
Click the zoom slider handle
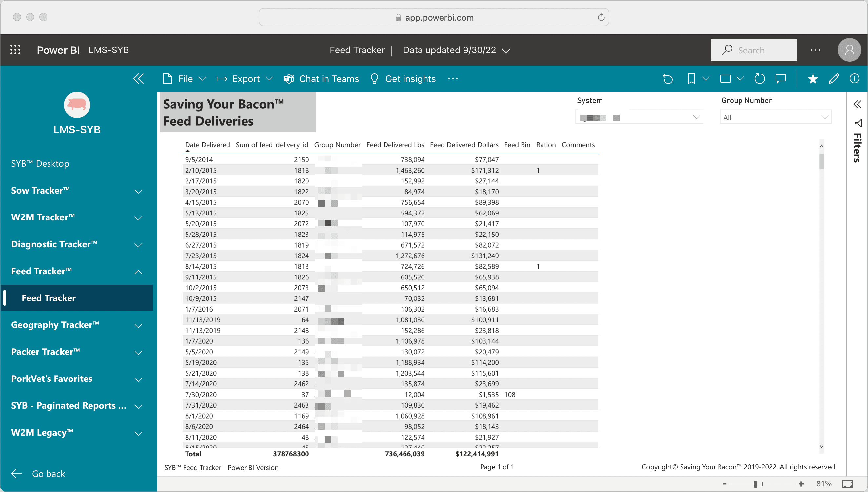click(x=755, y=484)
